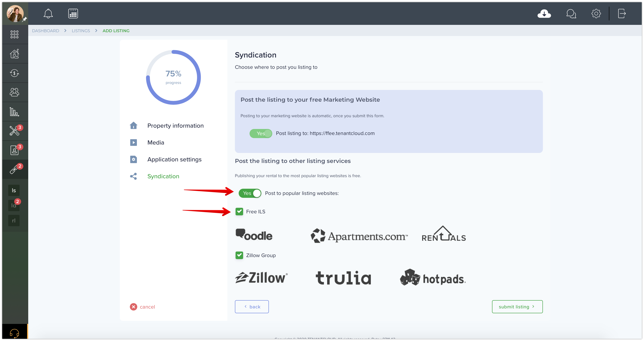Screen dimensions: 644x341
Task: Select the 'ls' sidebar shortcut
Action: 14,190
